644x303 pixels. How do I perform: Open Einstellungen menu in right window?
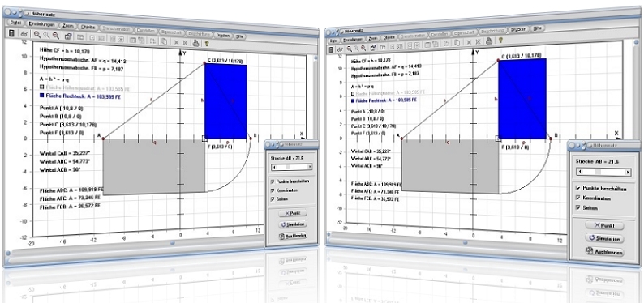pyautogui.click(x=352, y=40)
